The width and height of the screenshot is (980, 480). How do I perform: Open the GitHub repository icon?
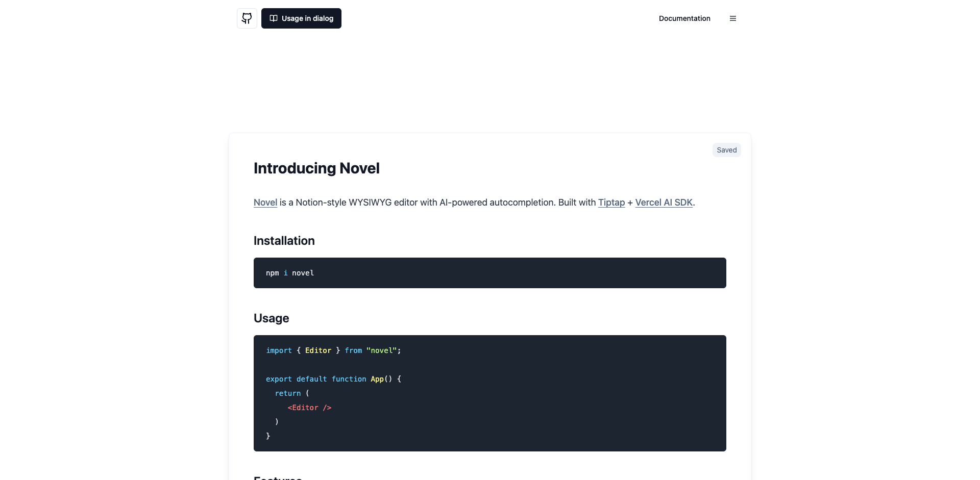(247, 18)
